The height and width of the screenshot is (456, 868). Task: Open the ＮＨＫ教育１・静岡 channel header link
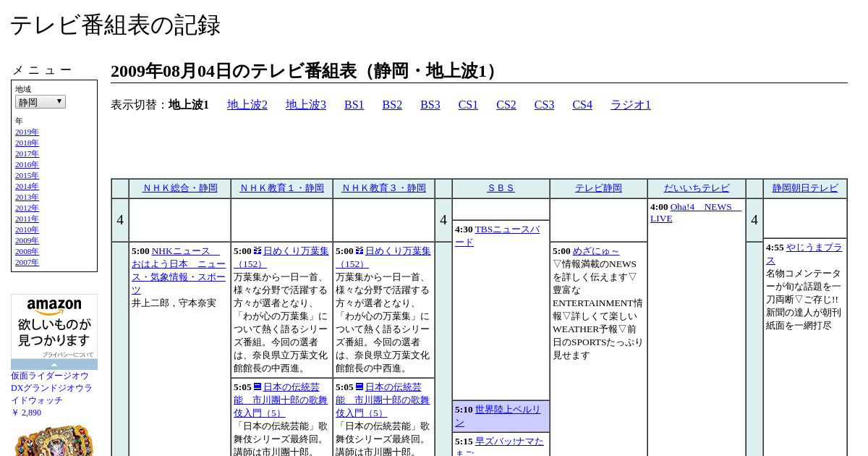pyautogui.click(x=282, y=188)
